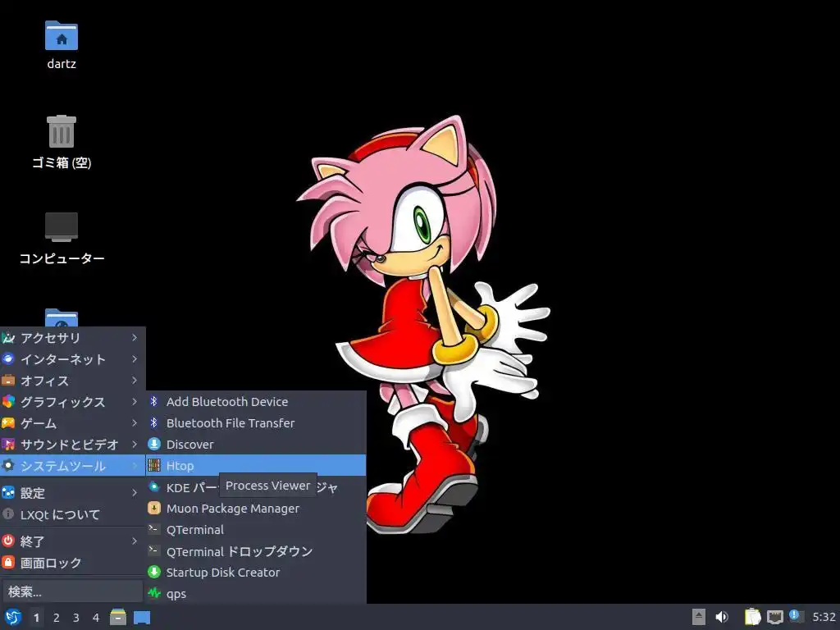
Task: Click the 終了 power icon
Action: click(x=8, y=541)
